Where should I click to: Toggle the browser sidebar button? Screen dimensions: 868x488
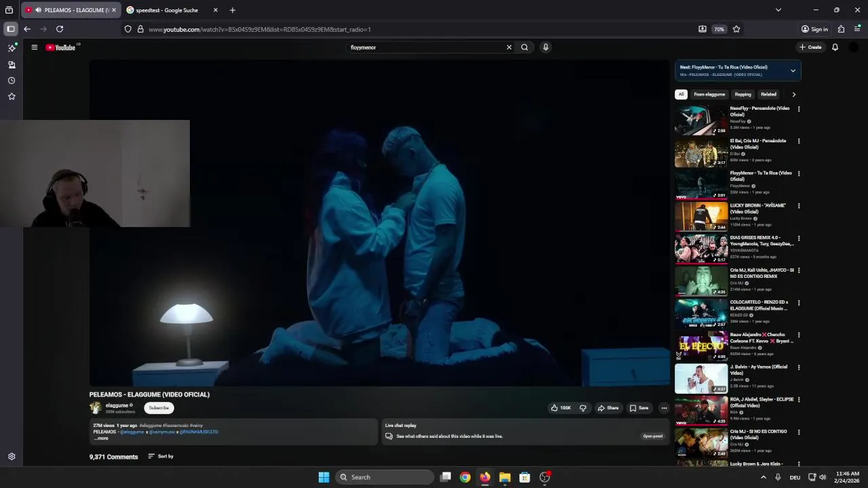11,29
